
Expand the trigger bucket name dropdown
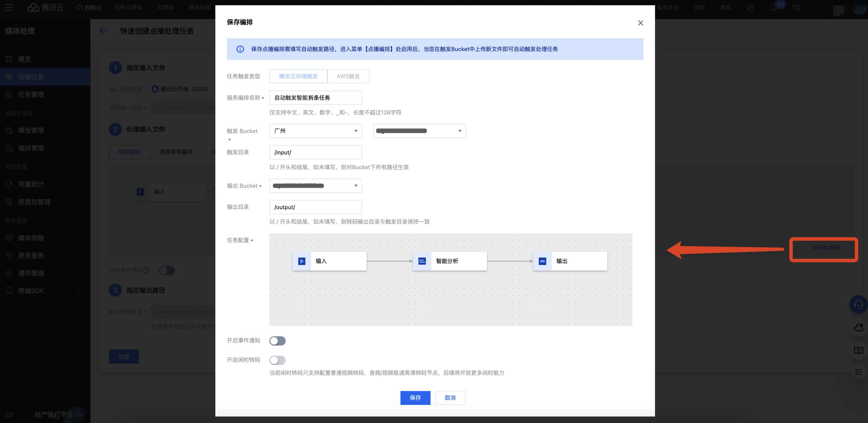point(419,131)
